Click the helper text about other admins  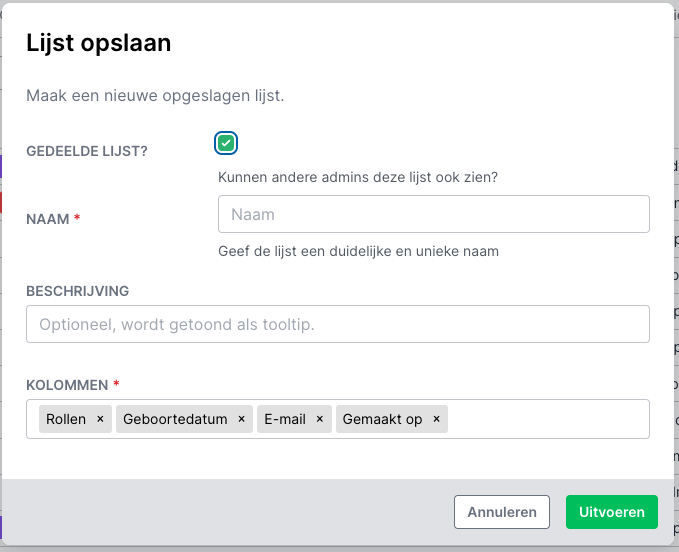click(x=358, y=178)
